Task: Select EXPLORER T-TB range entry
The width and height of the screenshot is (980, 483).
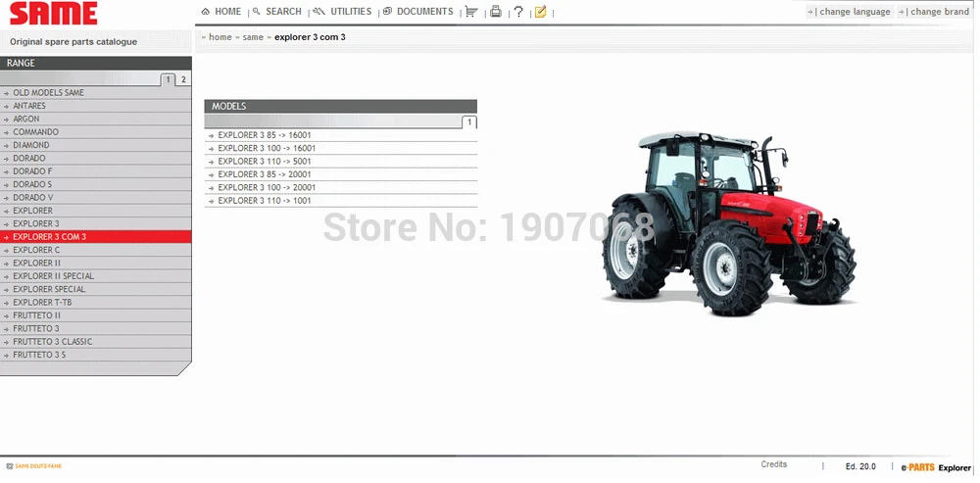Action: pos(96,303)
